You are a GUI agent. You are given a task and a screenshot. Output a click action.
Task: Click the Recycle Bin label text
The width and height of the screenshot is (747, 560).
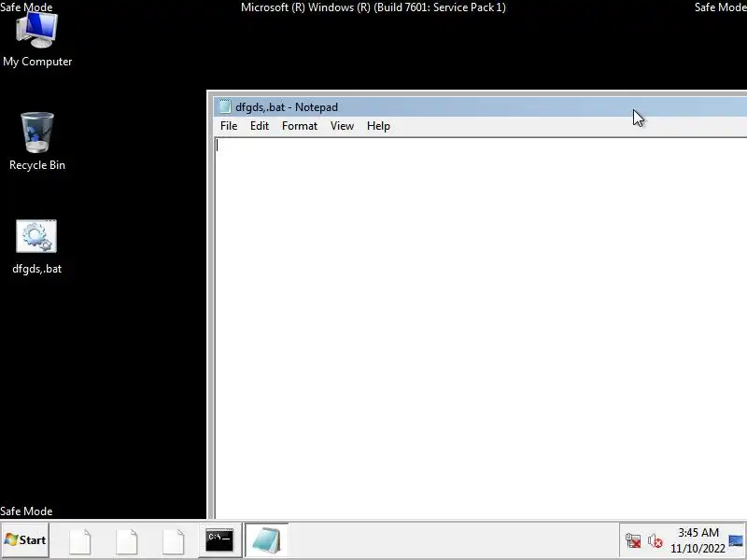click(37, 165)
